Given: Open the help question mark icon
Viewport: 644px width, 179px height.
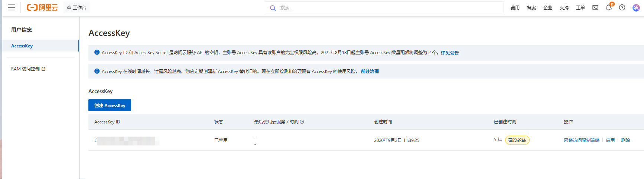Looking at the screenshot, I should pos(622,7).
